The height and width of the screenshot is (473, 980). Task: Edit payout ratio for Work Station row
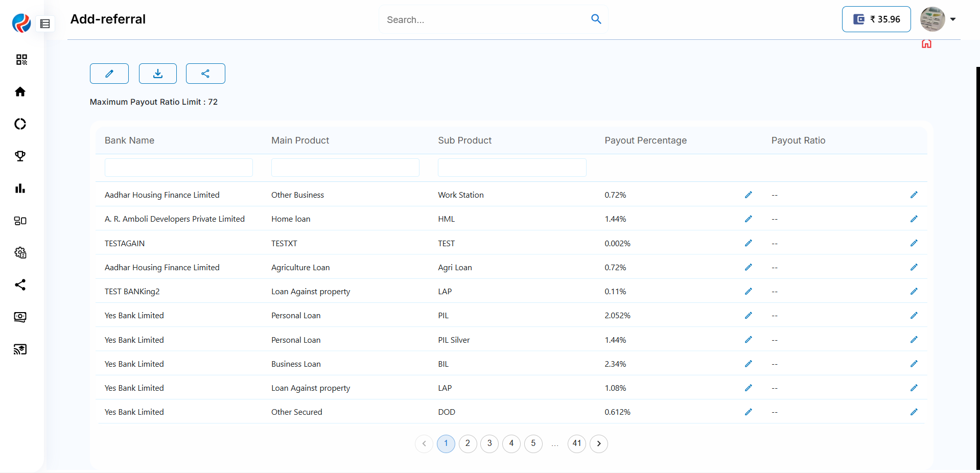(x=914, y=195)
